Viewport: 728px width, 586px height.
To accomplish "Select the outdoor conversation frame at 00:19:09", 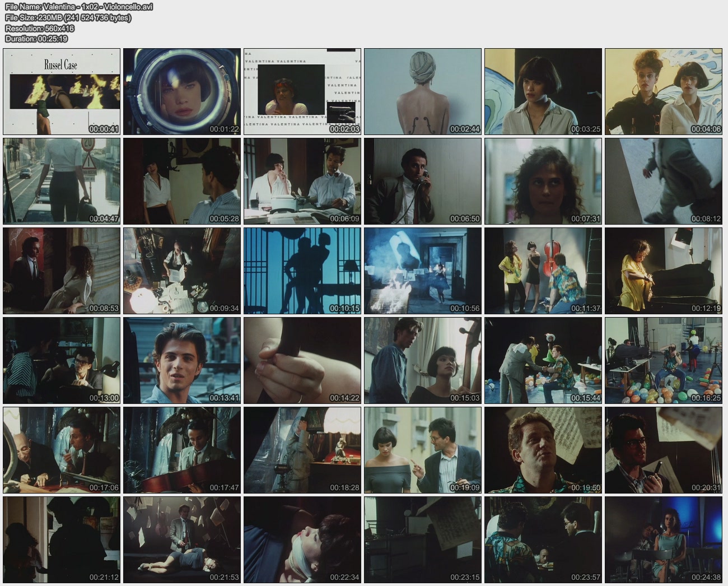I will (423, 450).
